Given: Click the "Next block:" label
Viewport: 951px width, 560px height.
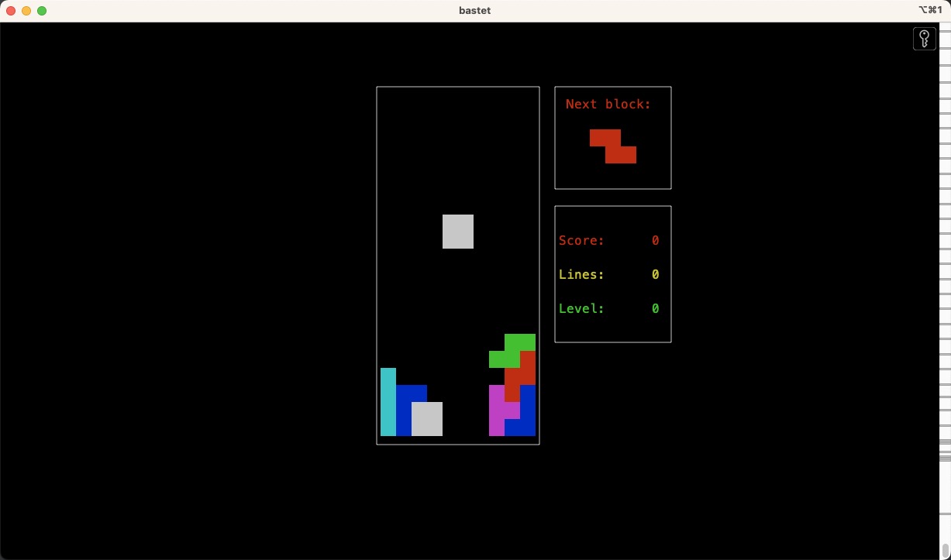Looking at the screenshot, I should pos(608,104).
